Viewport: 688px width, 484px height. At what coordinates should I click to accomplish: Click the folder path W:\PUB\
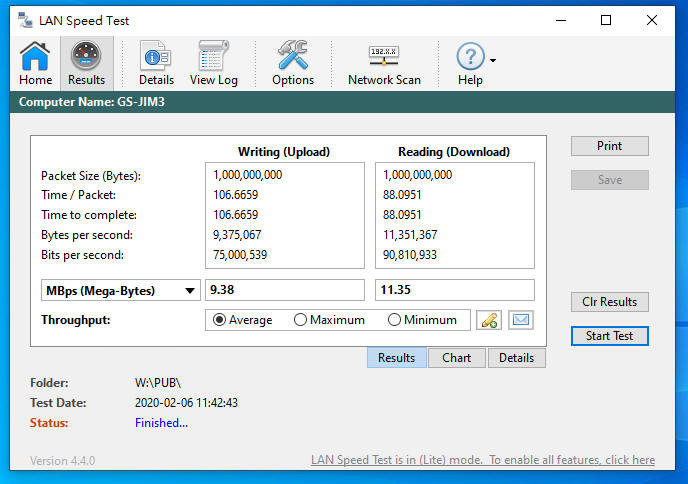click(158, 383)
